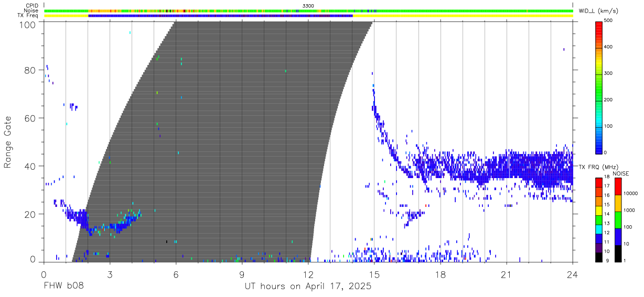Image resolution: width=644 pixels, height=297 pixels.
Task: Click the 200 tick on width colorbar
Action: pyautogui.click(x=609, y=100)
